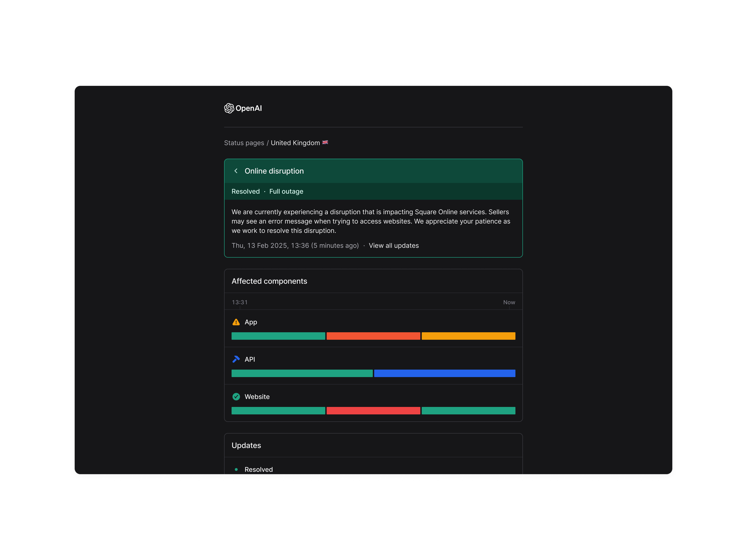Image resolution: width=747 pixels, height=560 pixels.
Task: Click the OpenAI logo icon
Action: point(229,108)
